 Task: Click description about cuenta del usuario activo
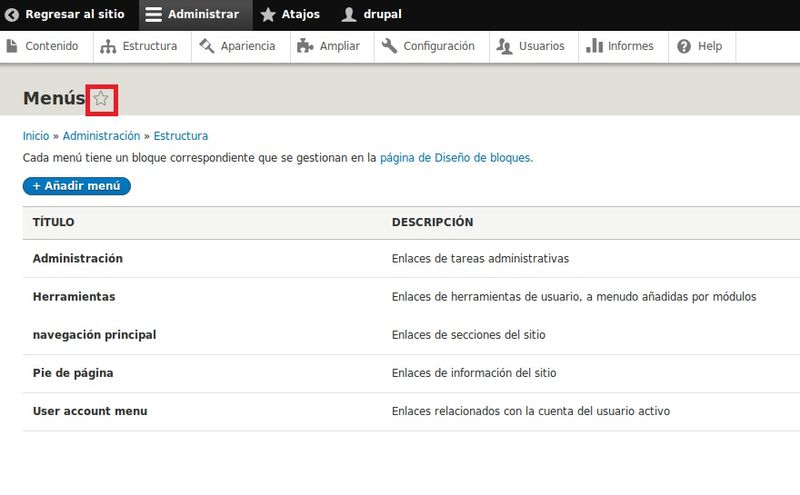(x=531, y=411)
